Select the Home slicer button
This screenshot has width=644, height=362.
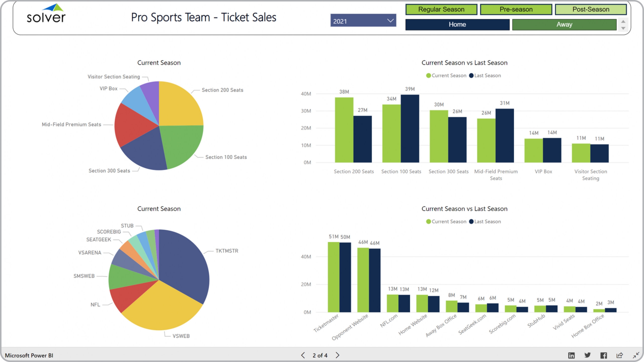(457, 24)
